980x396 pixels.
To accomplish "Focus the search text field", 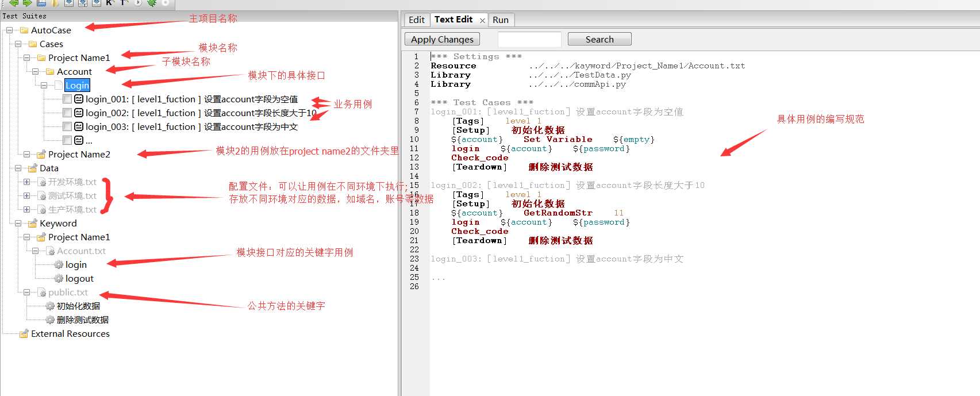I will click(x=529, y=39).
